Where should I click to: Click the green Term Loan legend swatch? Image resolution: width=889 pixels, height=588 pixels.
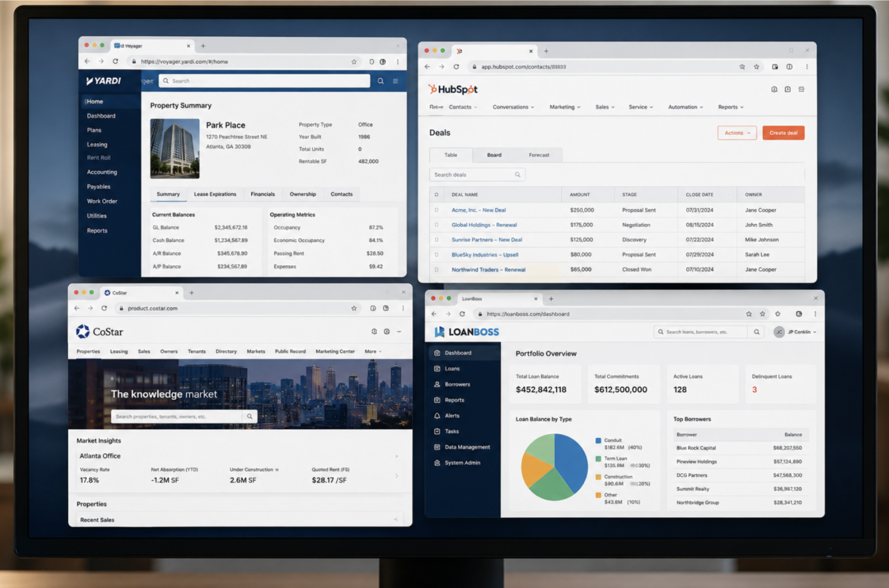point(598,459)
